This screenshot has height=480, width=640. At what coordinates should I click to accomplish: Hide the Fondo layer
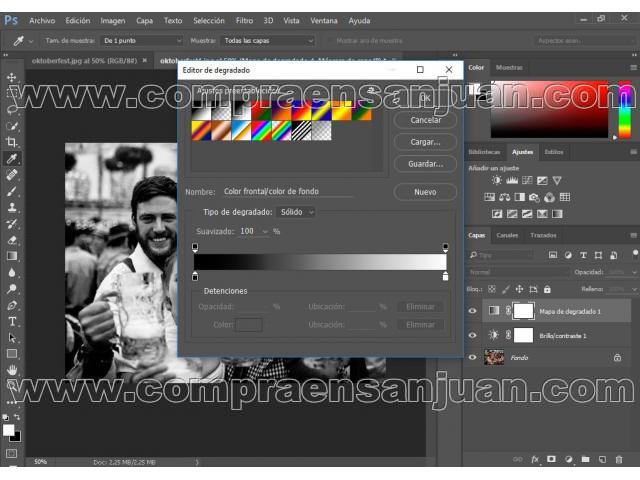coord(473,358)
